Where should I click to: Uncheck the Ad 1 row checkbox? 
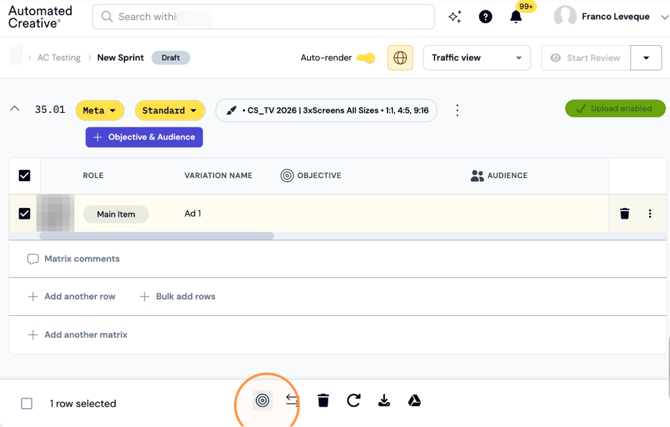tap(24, 213)
